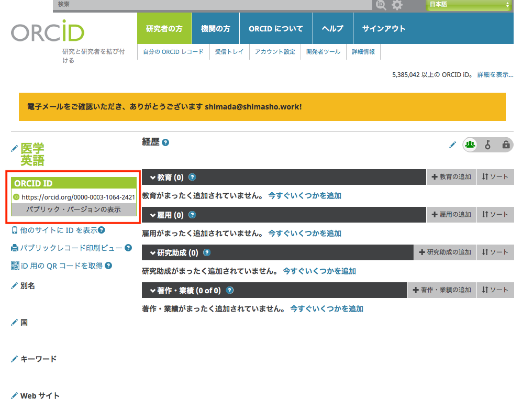Viewport: 522px width, 420px height.
Task: Open the ソート menu for 教育
Action: tap(495, 177)
